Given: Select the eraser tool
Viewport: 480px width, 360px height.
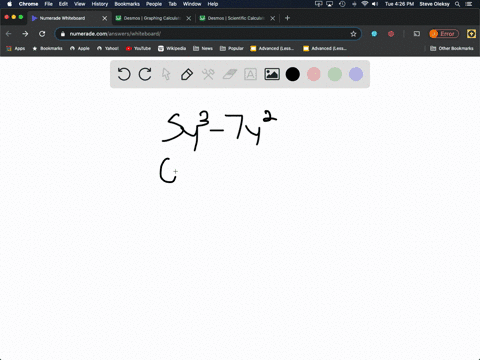Looking at the screenshot, I should tap(229, 74).
